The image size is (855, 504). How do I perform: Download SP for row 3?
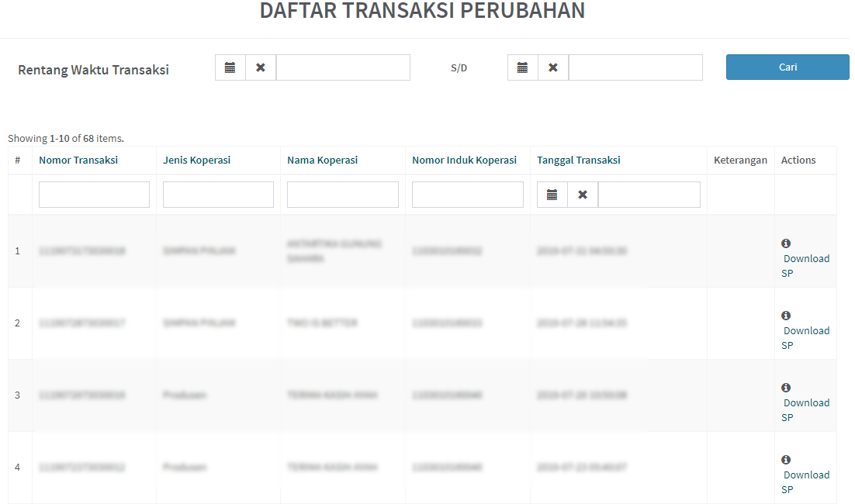805,403
